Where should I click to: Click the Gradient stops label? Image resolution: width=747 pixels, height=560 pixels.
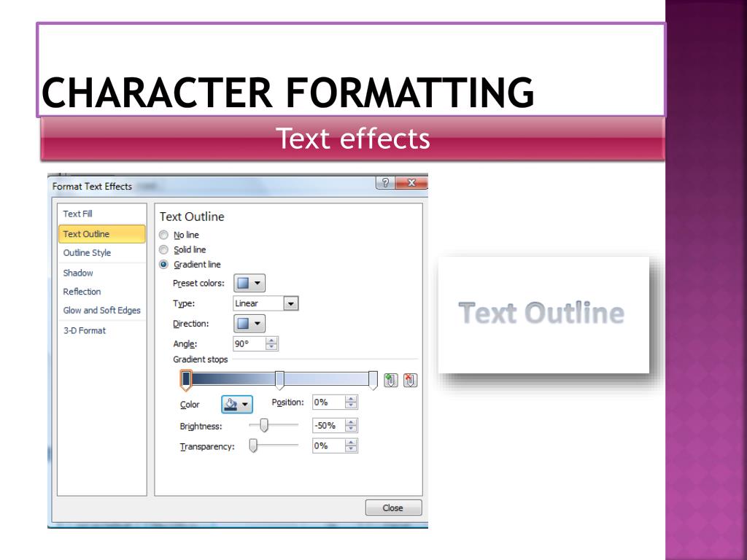(x=200, y=359)
